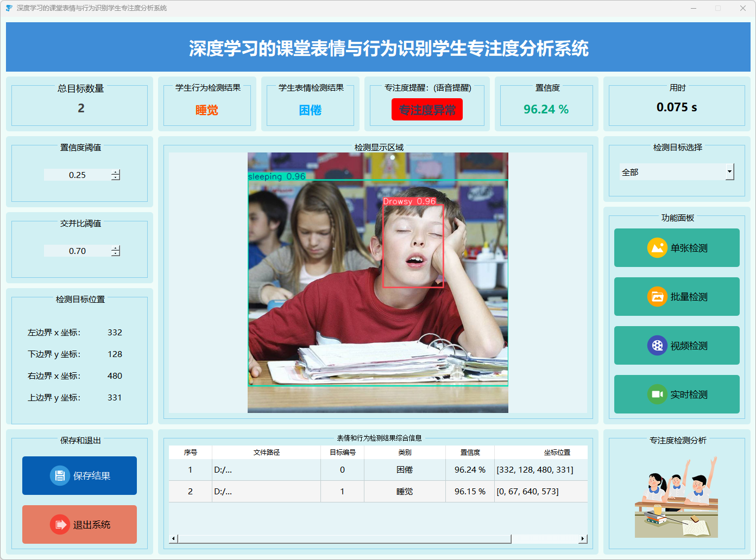Screen dimensions: 756x560
Task: Click the yellow image icon for single detection
Action: [657, 248]
